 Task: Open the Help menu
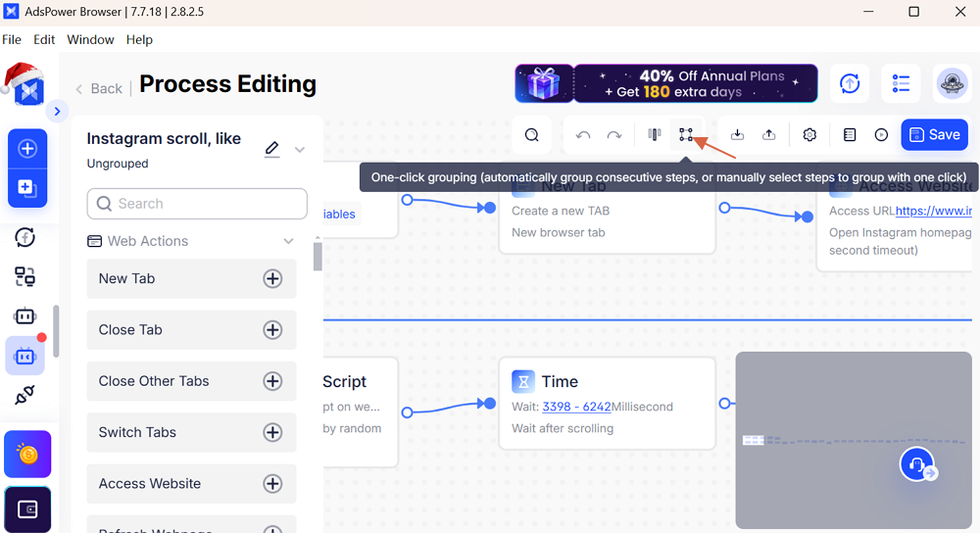[x=139, y=39]
